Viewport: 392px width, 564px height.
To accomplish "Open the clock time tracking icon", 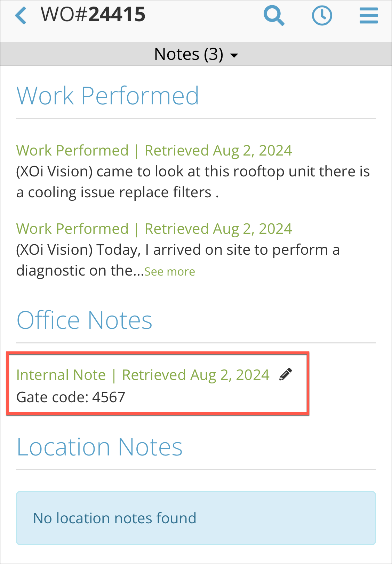I will [322, 16].
